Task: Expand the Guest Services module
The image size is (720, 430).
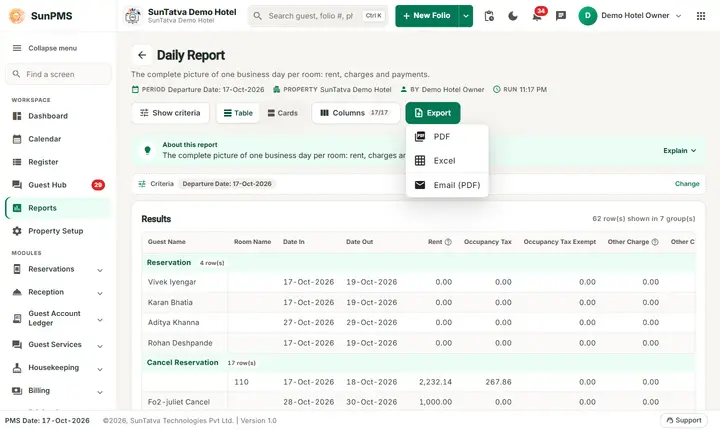Action: 58,345
